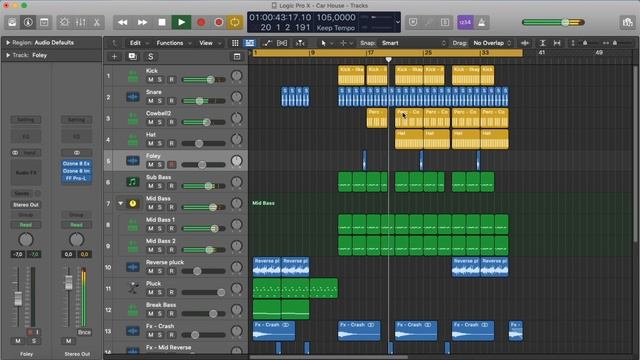Click the Stereo Out output slot
Image resolution: width=640 pixels, height=360 pixels.
[26, 205]
